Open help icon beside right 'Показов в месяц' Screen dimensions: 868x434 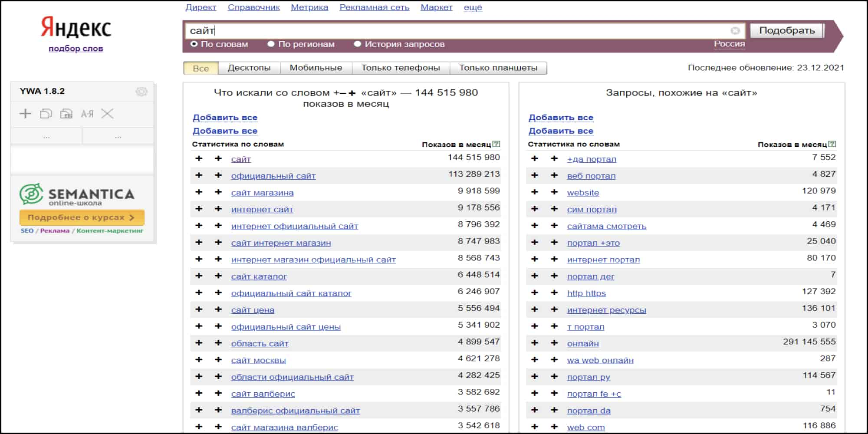832,144
